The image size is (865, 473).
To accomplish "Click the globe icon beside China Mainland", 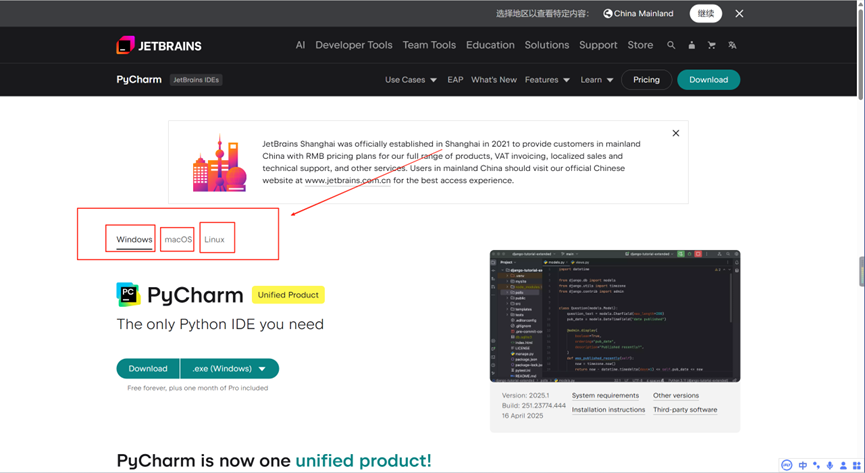I will 607,14.
